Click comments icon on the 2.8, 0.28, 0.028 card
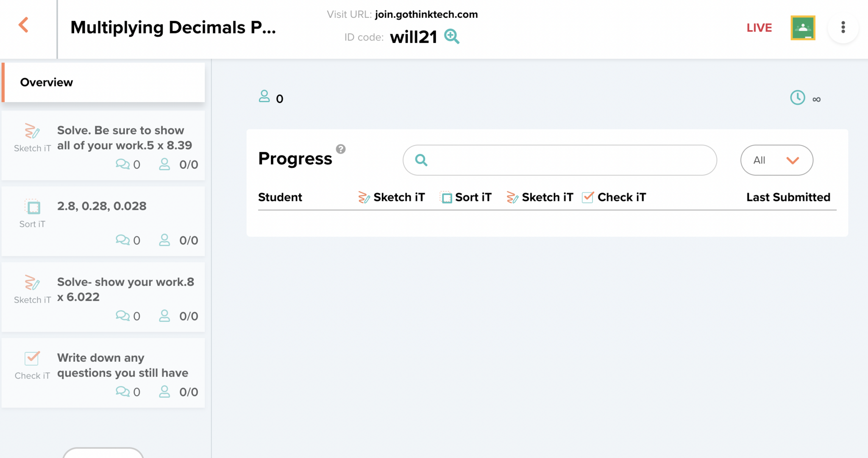 tap(122, 240)
